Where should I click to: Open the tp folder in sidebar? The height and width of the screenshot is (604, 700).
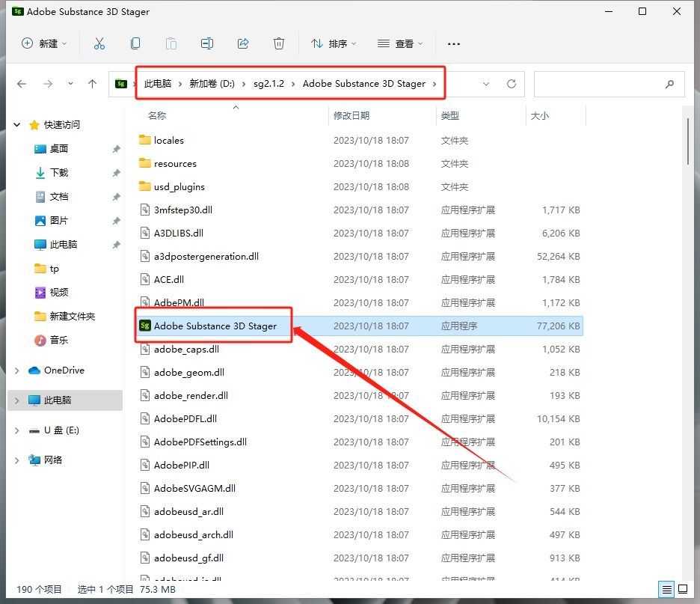pos(54,269)
